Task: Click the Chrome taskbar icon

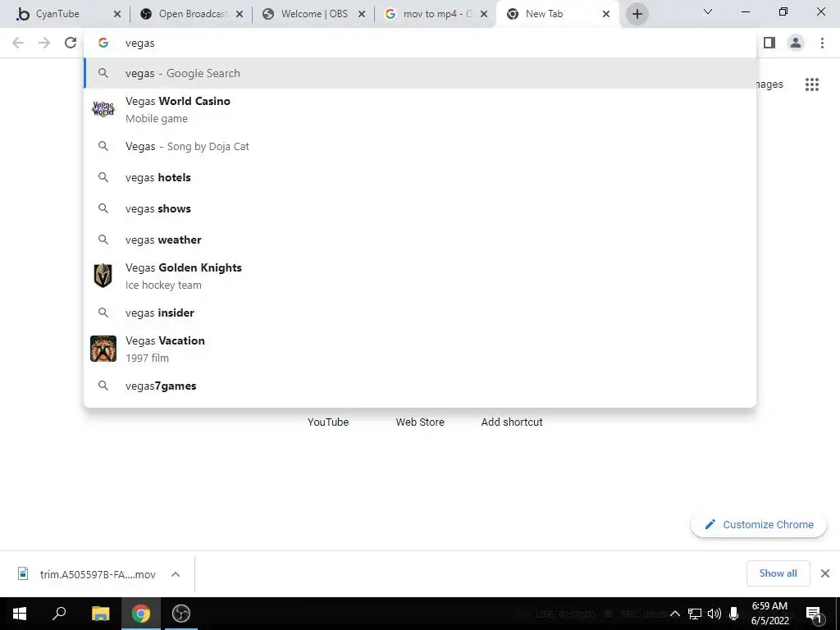Action: pos(141,614)
